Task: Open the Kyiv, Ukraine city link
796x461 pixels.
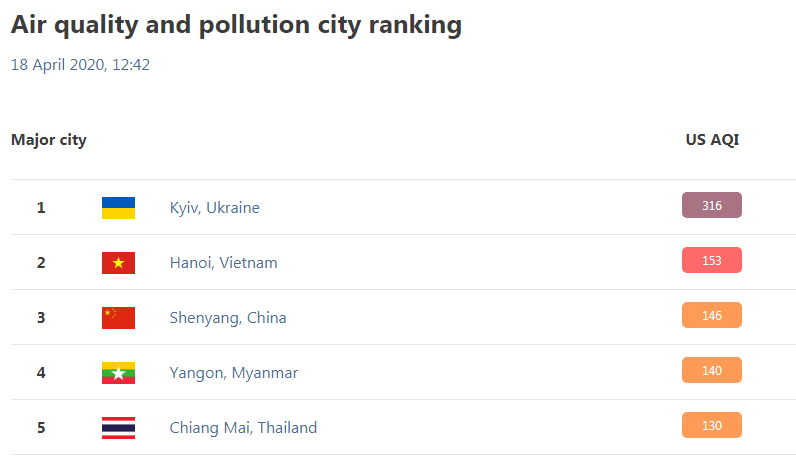Action: pos(214,208)
